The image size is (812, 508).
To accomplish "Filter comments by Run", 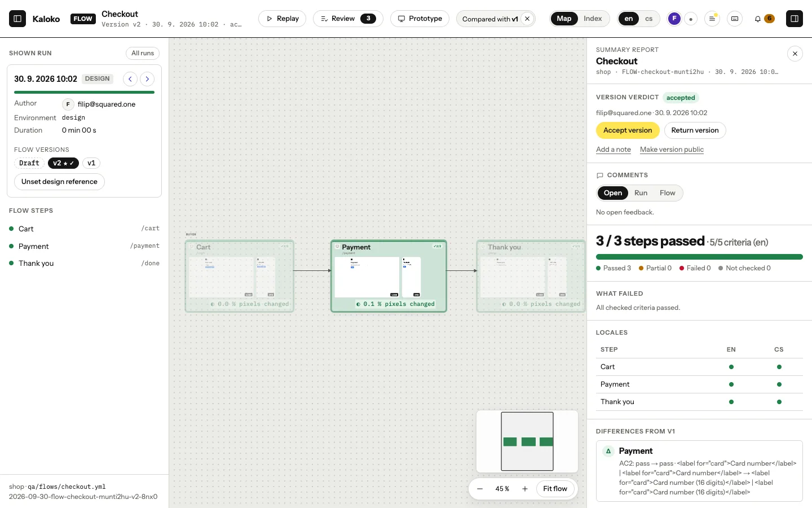I will click(x=641, y=193).
